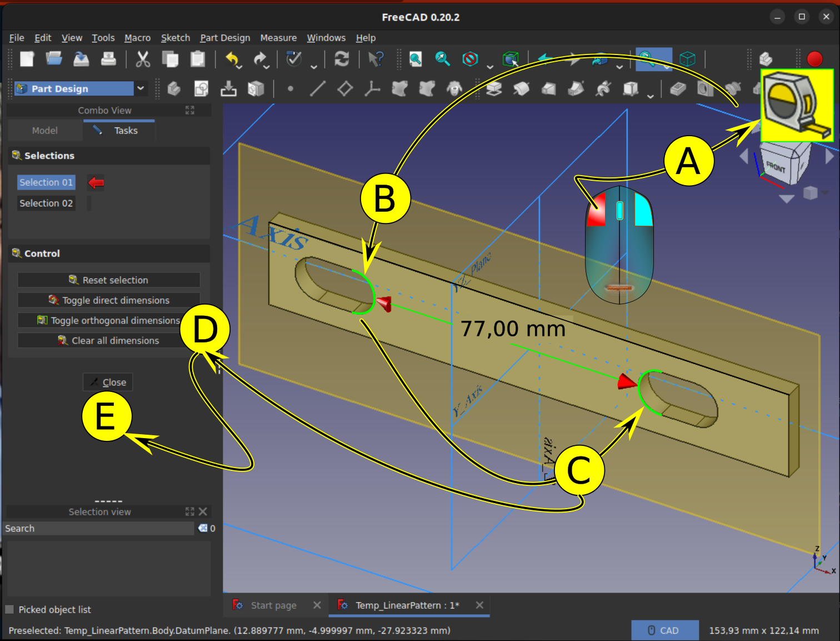The image size is (840, 641).
Task: Undo the last action
Action: (232, 59)
